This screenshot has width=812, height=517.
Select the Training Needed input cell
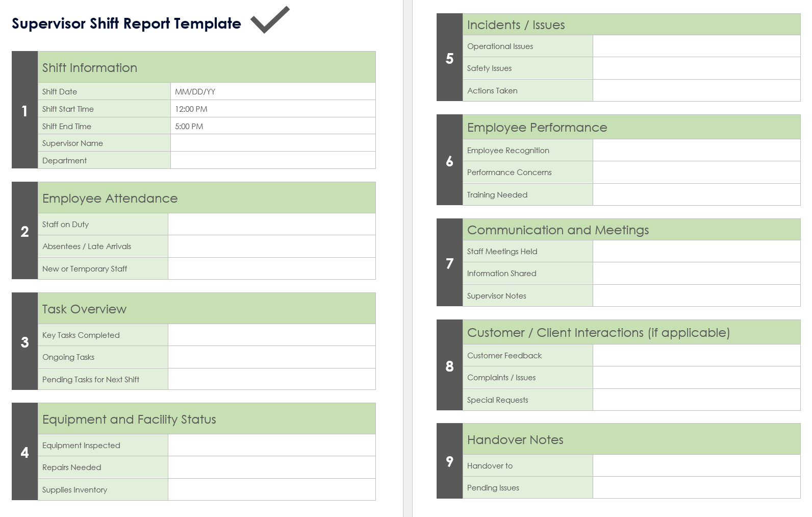(x=696, y=195)
